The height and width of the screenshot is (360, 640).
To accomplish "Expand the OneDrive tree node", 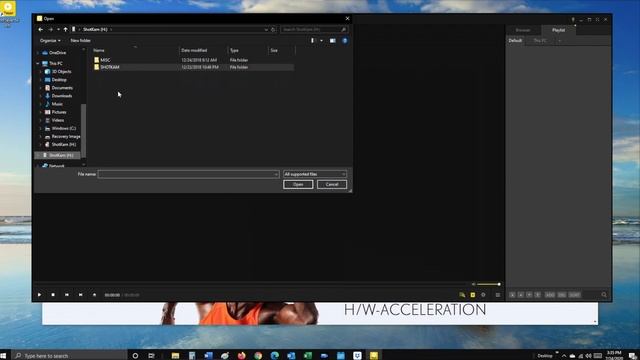I will pyautogui.click(x=38, y=53).
